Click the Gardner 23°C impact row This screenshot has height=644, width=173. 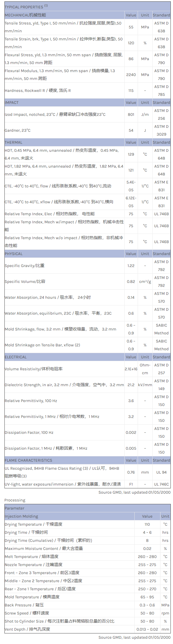tap(18, 130)
